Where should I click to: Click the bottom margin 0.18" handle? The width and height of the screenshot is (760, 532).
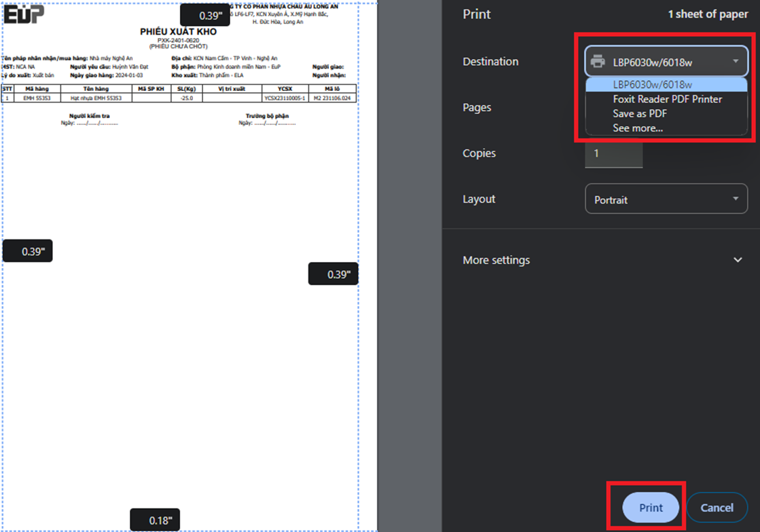(155, 520)
